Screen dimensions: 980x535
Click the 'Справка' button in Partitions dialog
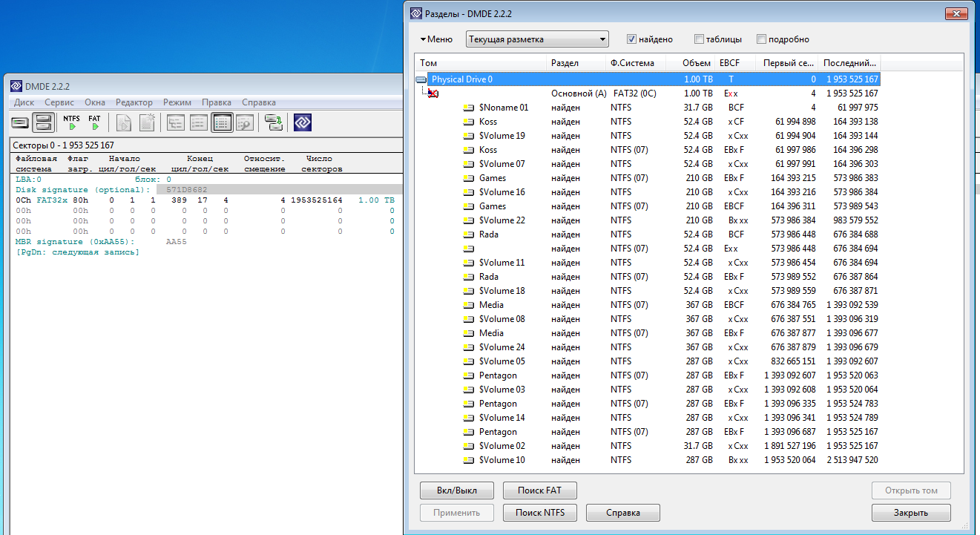[623, 513]
